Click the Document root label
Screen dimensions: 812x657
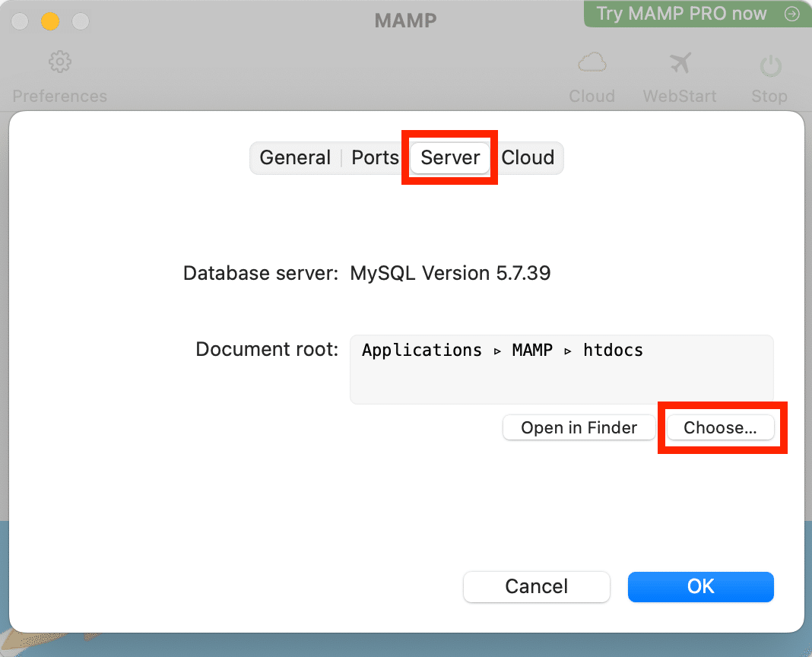pos(267,349)
